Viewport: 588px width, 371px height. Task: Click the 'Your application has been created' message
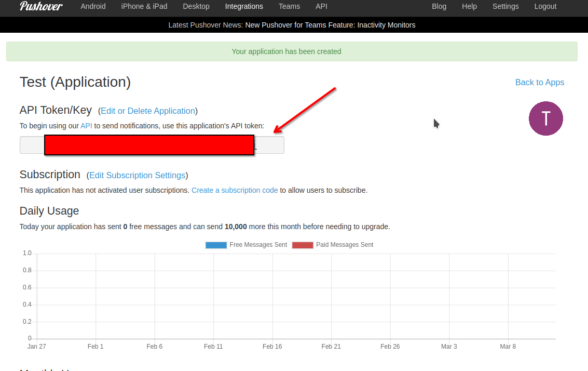point(286,51)
